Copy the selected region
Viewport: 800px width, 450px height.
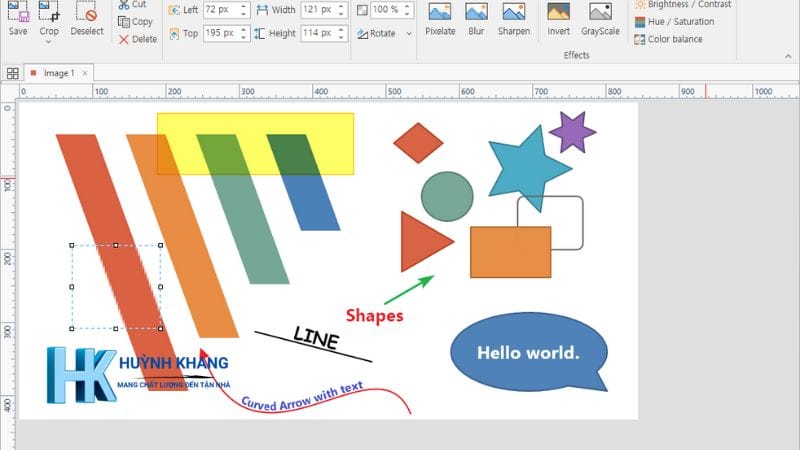pyautogui.click(x=135, y=22)
